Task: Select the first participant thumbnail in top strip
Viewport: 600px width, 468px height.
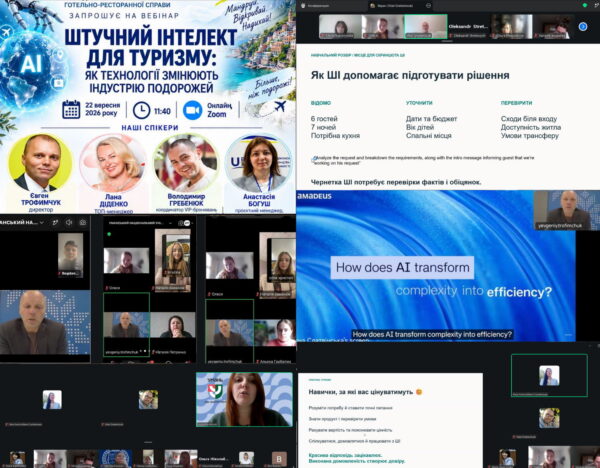Action: coord(340,26)
